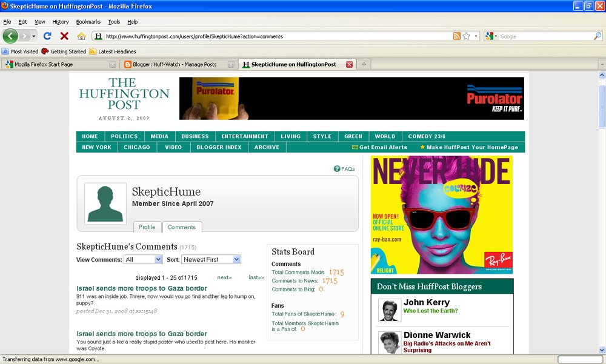The height and width of the screenshot is (364, 606).
Task: Open the History menu
Action: (x=61, y=22)
